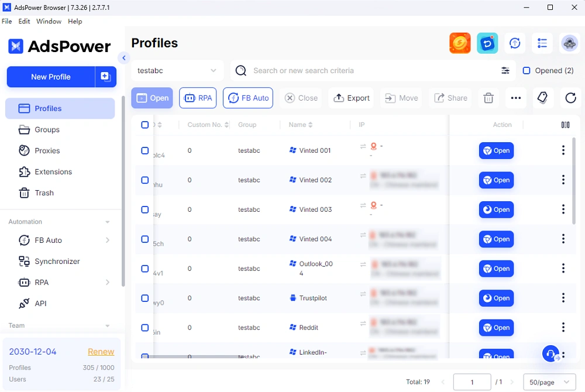Check the Trustpilot row checkbox
Viewport: 585px width, 392px height.
144,298
